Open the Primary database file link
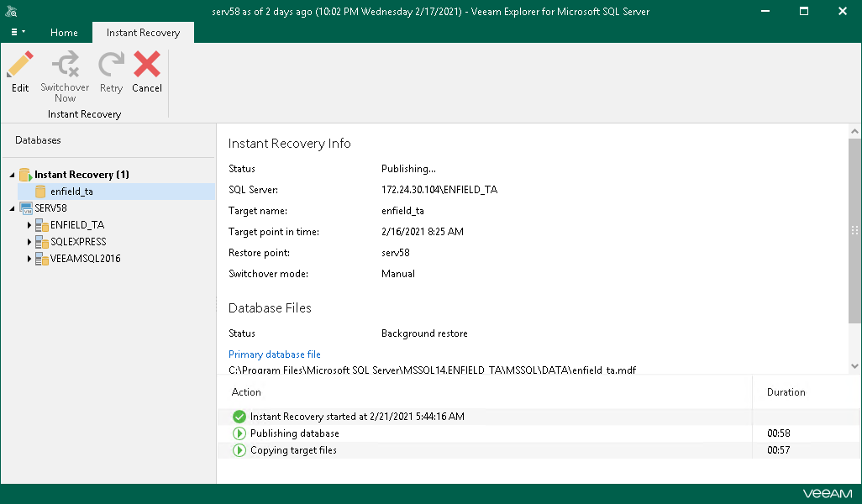Screen dimensions: 862x504 [x=275, y=354]
